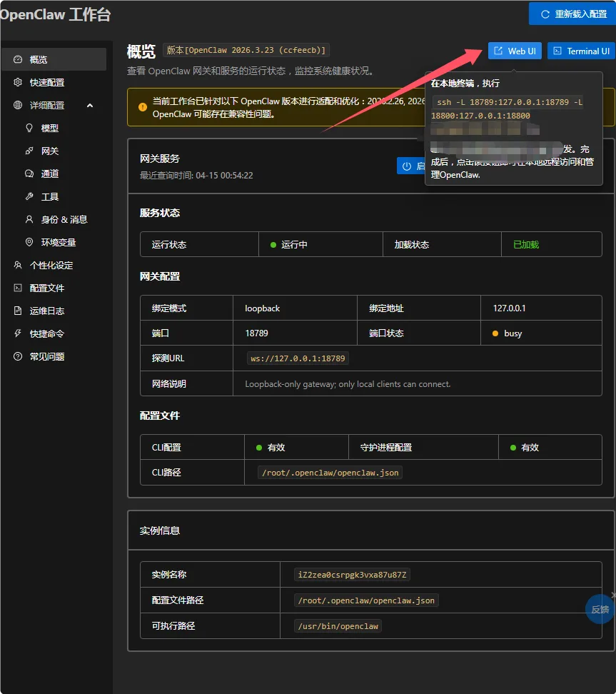Click the ssh -L command text in the tooltip
The image size is (616, 694).
tap(507, 109)
